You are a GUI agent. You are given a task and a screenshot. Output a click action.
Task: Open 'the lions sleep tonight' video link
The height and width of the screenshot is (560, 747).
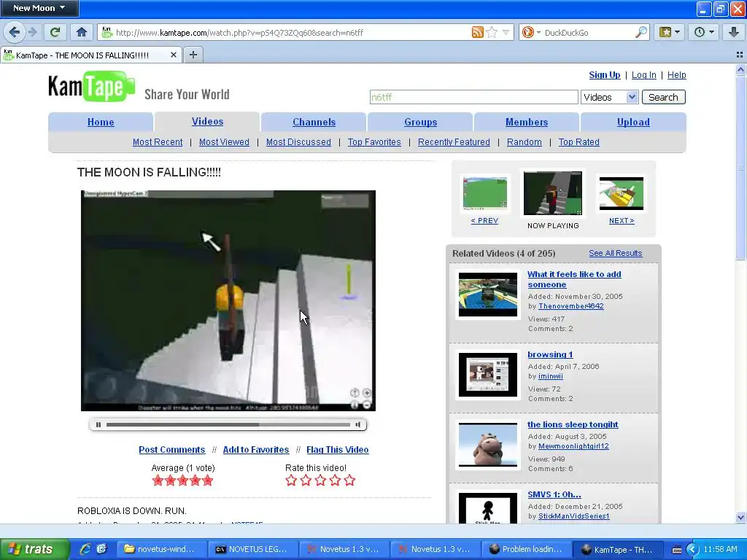tap(573, 424)
